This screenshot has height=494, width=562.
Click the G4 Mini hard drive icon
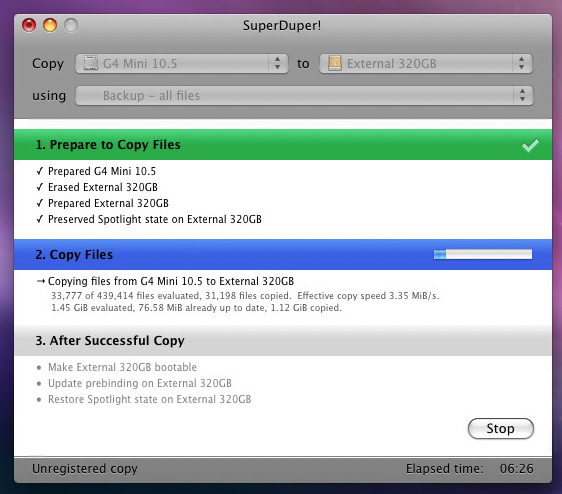pos(91,63)
